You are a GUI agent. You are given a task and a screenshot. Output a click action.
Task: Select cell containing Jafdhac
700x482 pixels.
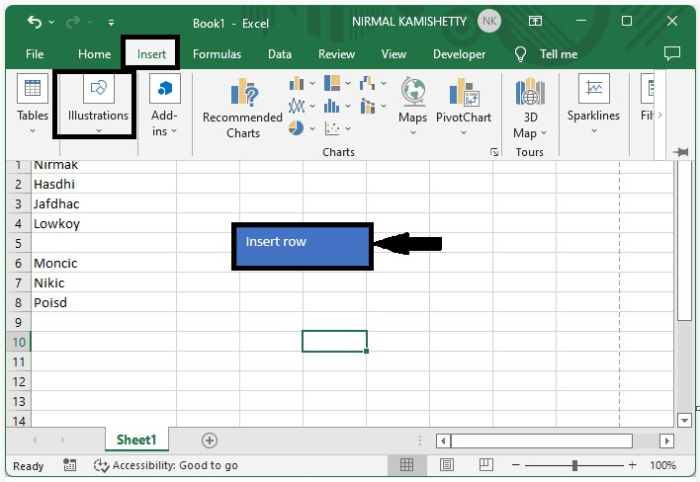(x=104, y=204)
